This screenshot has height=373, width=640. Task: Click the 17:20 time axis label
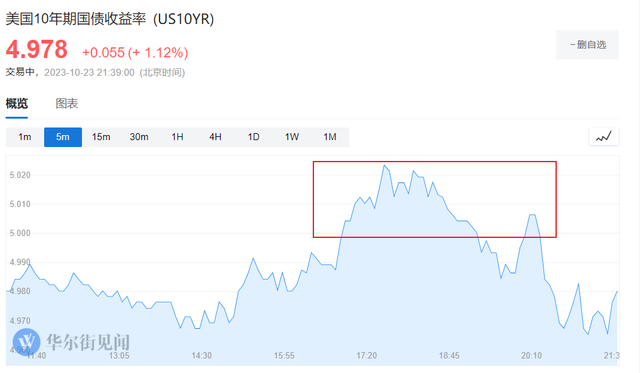[x=367, y=355]
